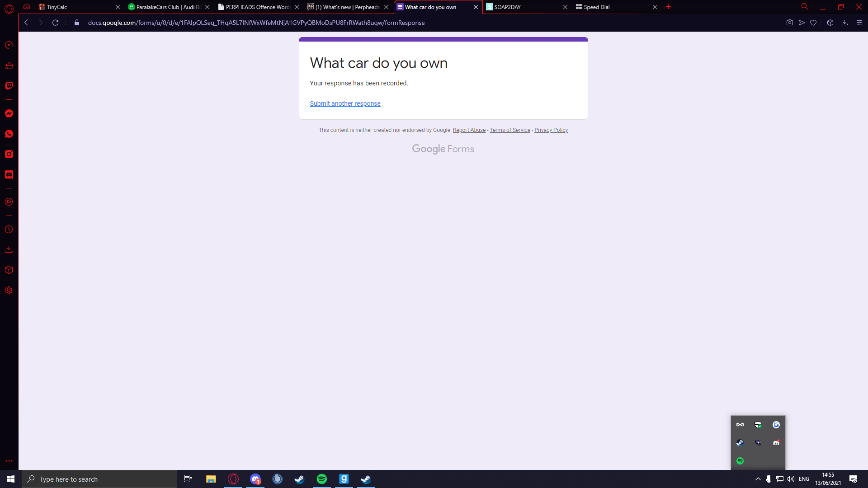Expand sidebar three dots menu

[x=9, y=461]
